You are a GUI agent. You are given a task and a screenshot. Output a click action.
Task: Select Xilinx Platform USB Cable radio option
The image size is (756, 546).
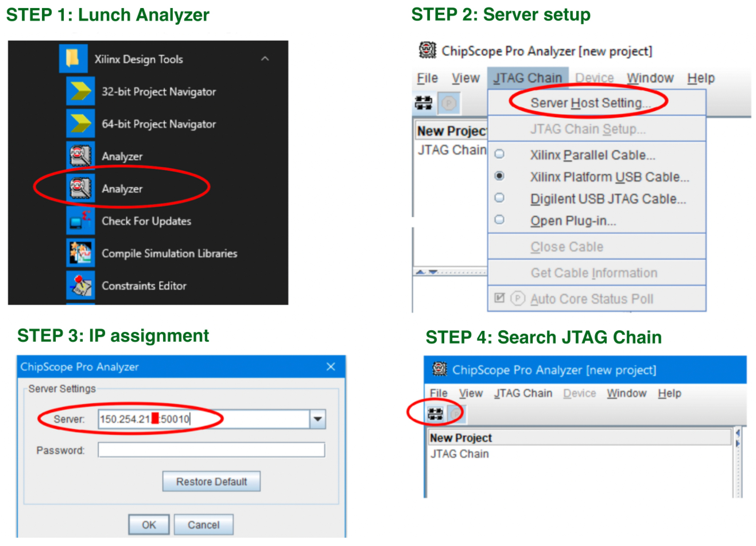tap(499, 176)
